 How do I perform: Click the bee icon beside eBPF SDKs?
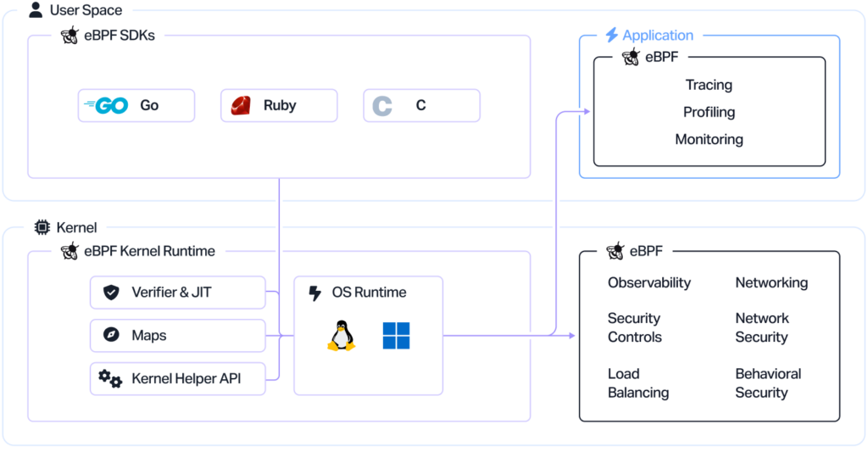pos(70,36)
